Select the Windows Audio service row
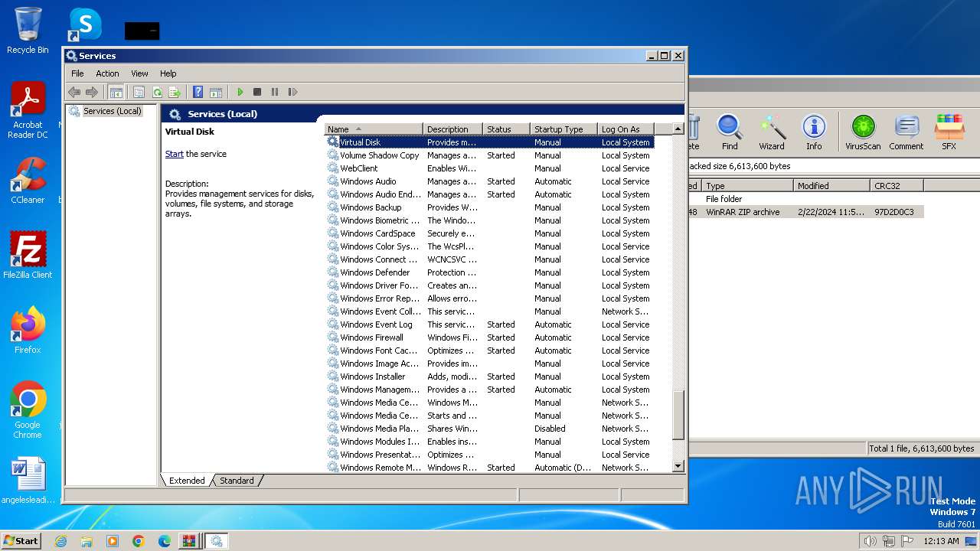Screen dimensions: 980x551 pos(490,181)
